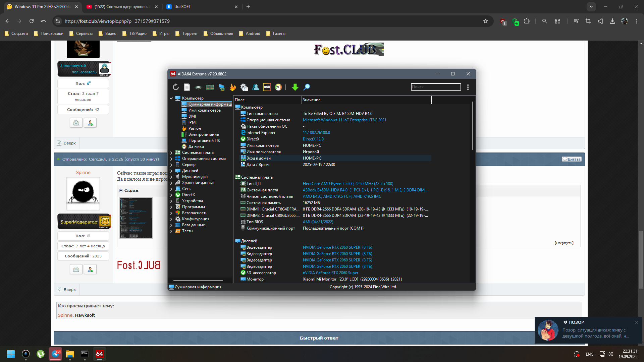Click the CPU chip toolbar icon
The height and width of the screenshot is (362, 644).
point(198,87)
